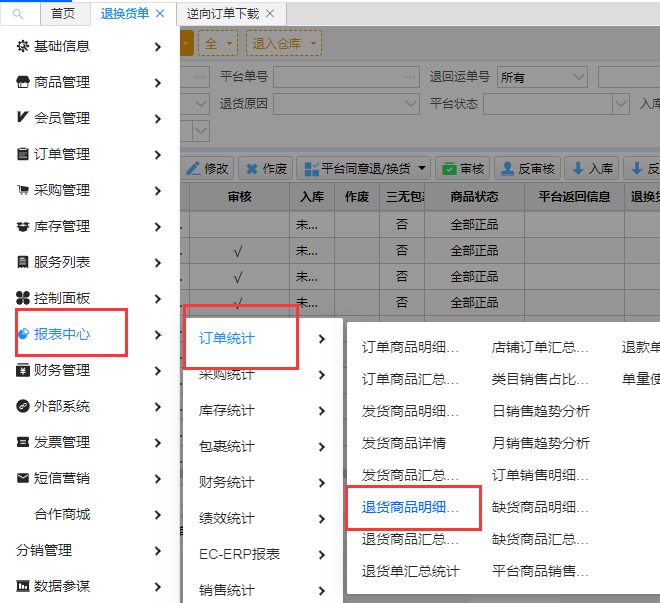660x603 pixels.
Task: Click the 商品管理 shop icon
Action: point(23,82)
